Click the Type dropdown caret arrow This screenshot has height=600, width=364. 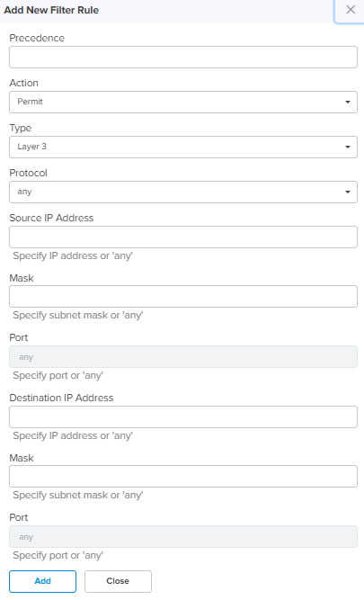(348, 147)
